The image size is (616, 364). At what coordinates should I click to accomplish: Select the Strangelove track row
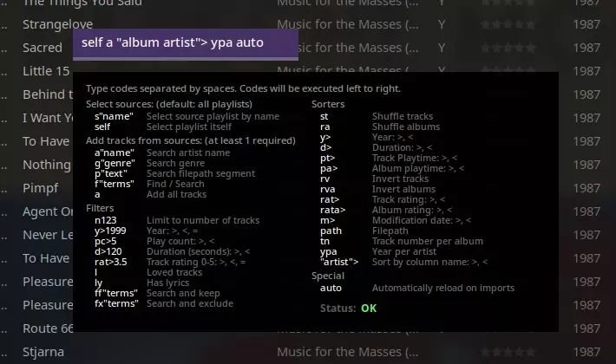pos(308,24)
